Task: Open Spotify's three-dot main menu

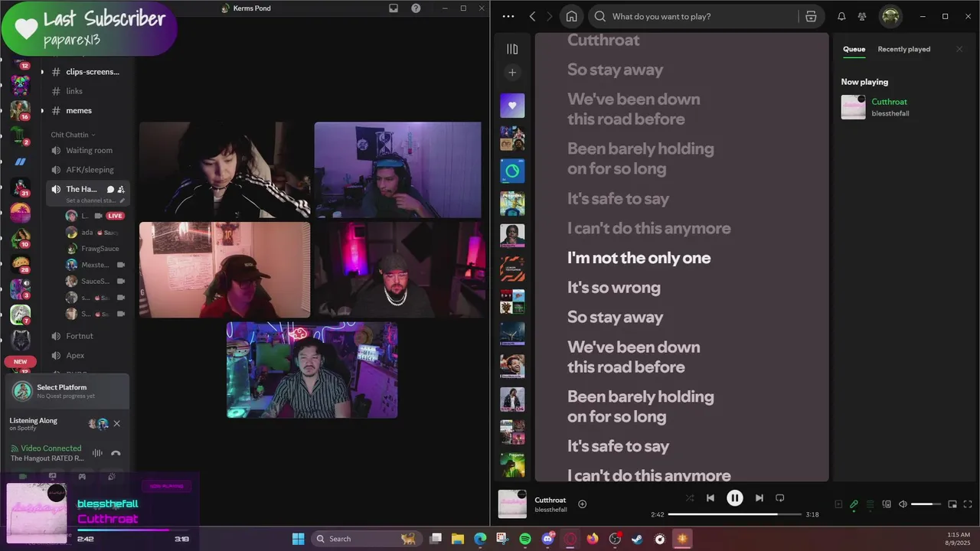Action: pyautogui.click(x=508, y=17)
